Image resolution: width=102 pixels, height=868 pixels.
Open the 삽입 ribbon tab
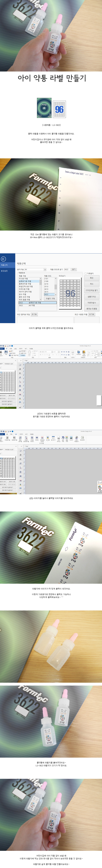[16, 434]
